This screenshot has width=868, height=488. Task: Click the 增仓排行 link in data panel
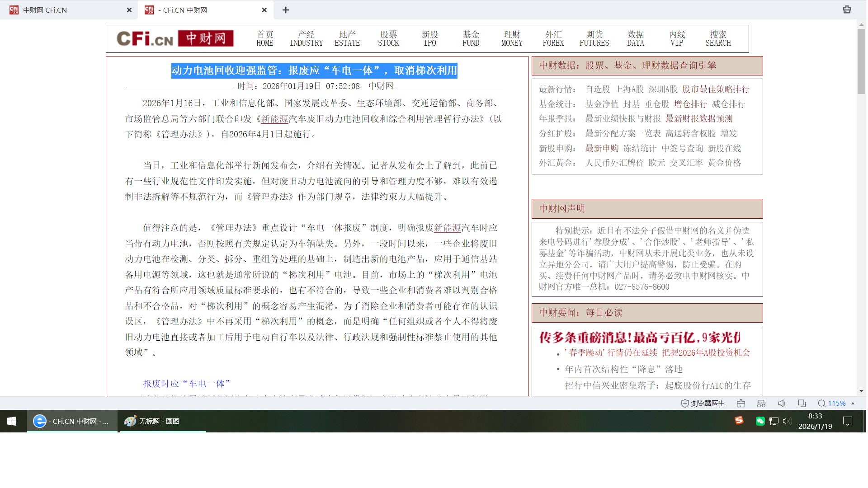(x=690, y=104)
